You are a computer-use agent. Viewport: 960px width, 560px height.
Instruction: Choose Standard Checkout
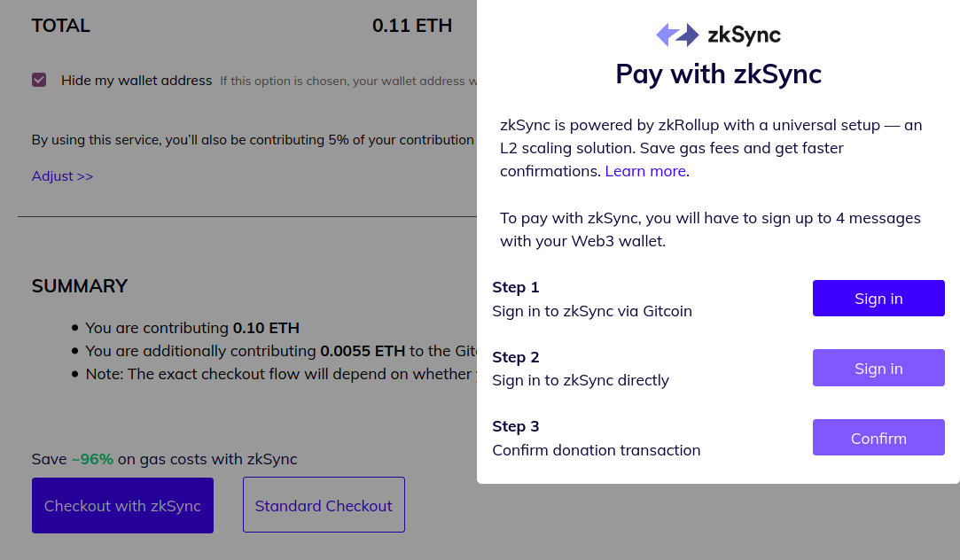click(x=324, y=505)
